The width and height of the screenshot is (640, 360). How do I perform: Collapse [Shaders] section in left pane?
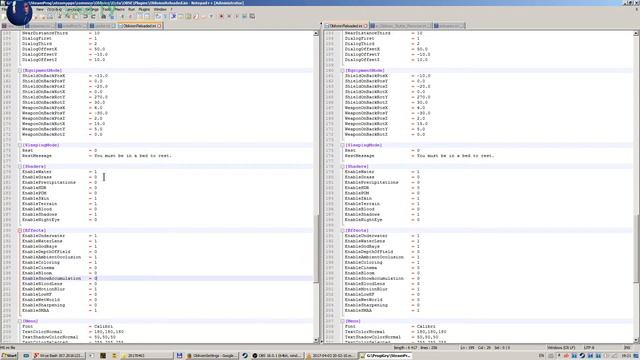[20, 167]
